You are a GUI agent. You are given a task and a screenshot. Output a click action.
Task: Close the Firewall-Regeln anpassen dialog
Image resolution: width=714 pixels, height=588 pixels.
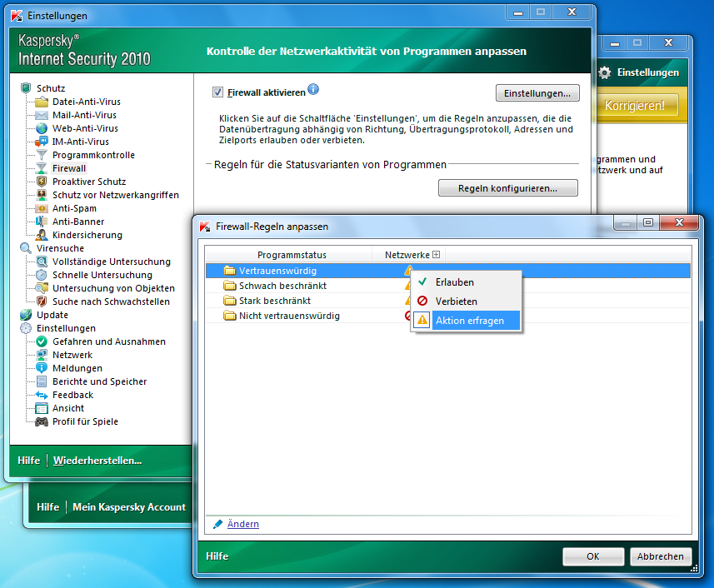coord(679,222)
